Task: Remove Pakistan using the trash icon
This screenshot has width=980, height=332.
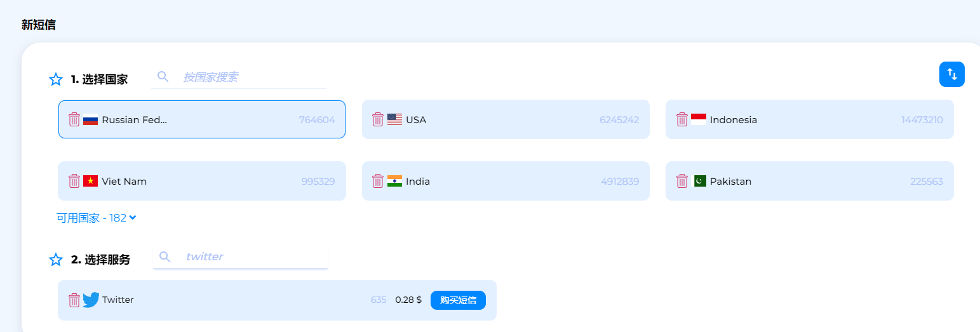Action: tap(682, 181)
